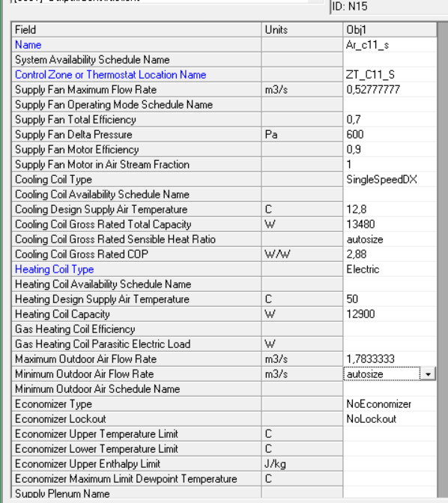The height and width of the screenshot is (503, 448).
Task: Select the blue Name field label
Action: 28,45
